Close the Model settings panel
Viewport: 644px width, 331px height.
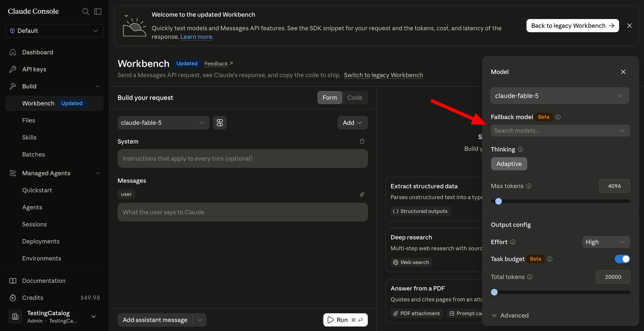coord(623,72)
